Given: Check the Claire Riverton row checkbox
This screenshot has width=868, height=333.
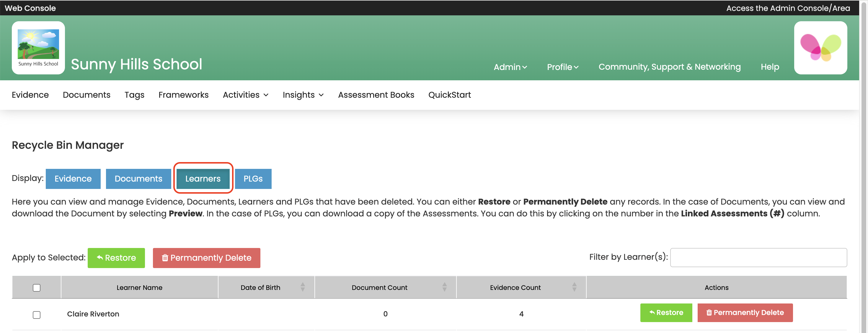Looking at the screenshot, I should pos(36,314).
